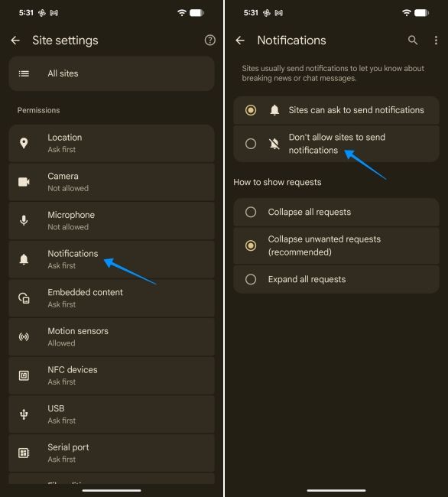Tap the Camera permission icon

[x=24, y=182]
